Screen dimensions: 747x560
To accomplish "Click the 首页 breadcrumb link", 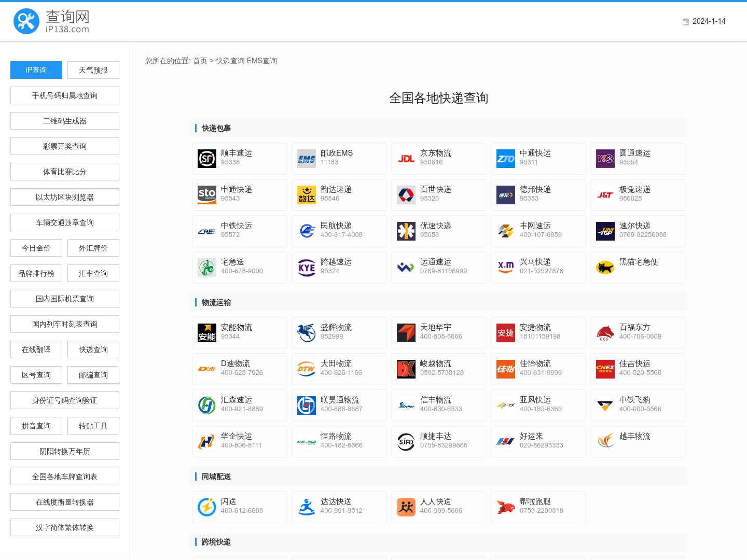I will tap(200, 61).
